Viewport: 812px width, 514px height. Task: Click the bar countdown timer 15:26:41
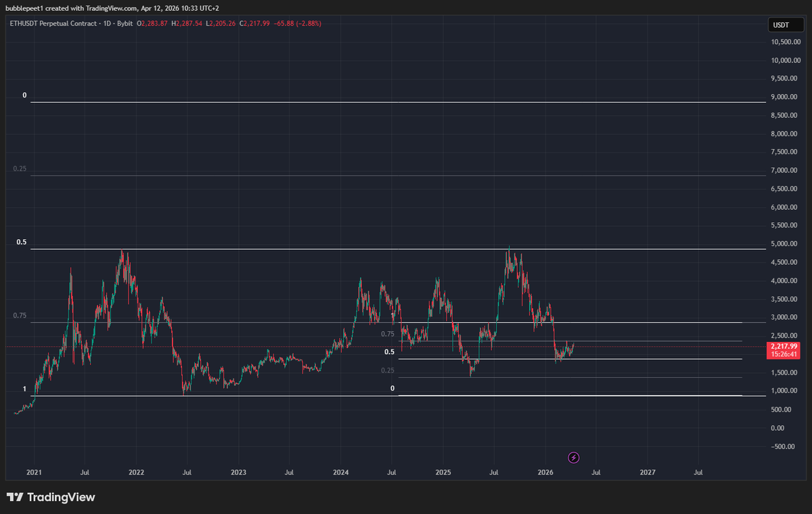click(785, 354)
